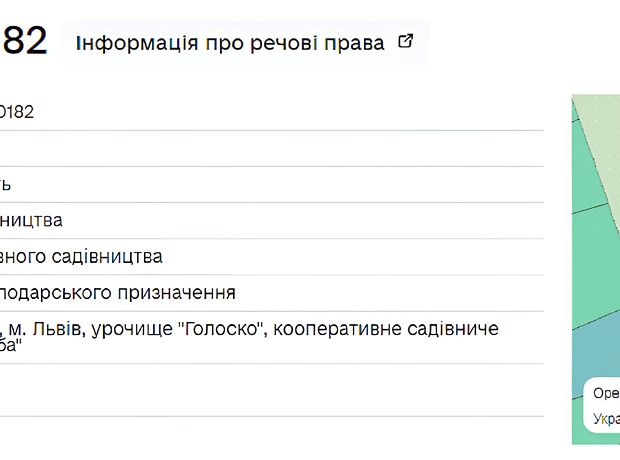Click "м. Львів" in the address
The width and height of the screenshot is (620, 460).
click(x=50, y=328)
